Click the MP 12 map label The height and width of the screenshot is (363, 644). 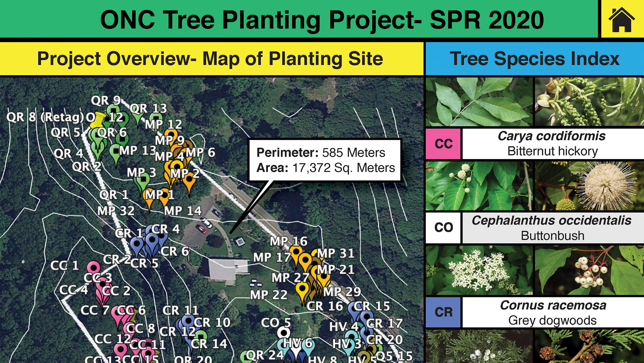pos(164,124)
